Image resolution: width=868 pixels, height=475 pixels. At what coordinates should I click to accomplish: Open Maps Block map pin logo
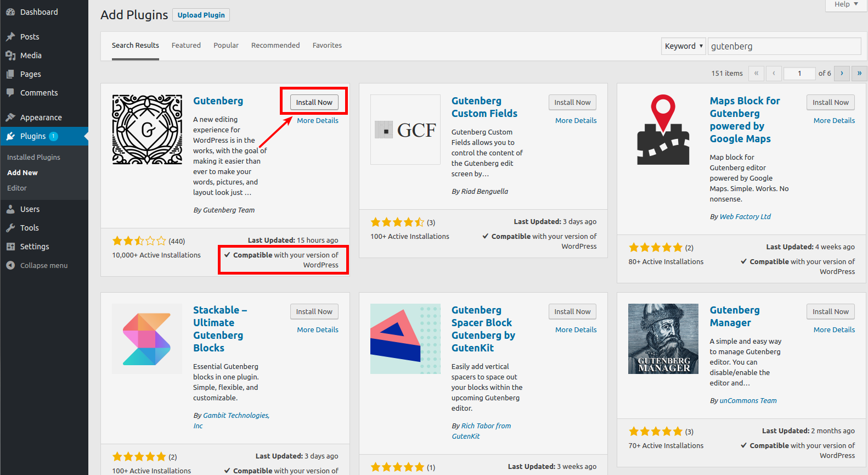click(x=663, y=130)
